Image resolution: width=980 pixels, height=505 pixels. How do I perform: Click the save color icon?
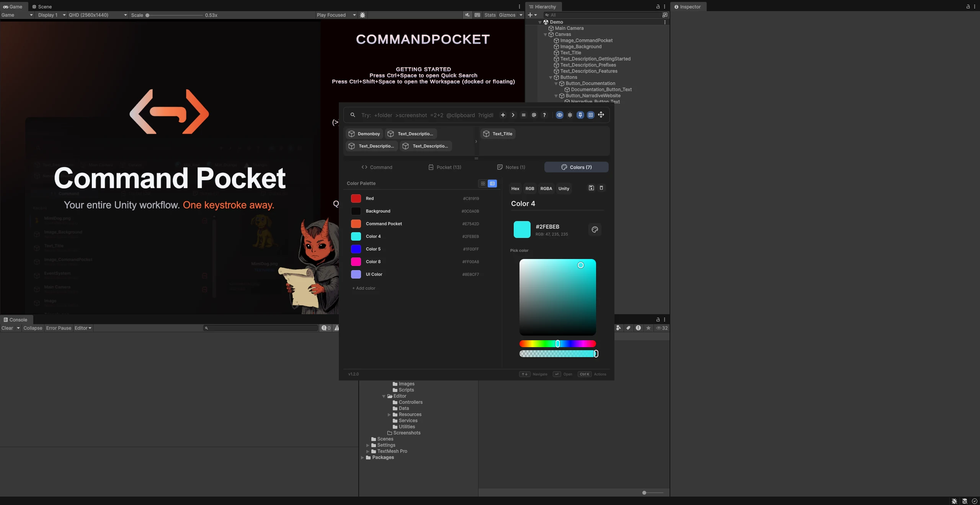coord(591,188)
